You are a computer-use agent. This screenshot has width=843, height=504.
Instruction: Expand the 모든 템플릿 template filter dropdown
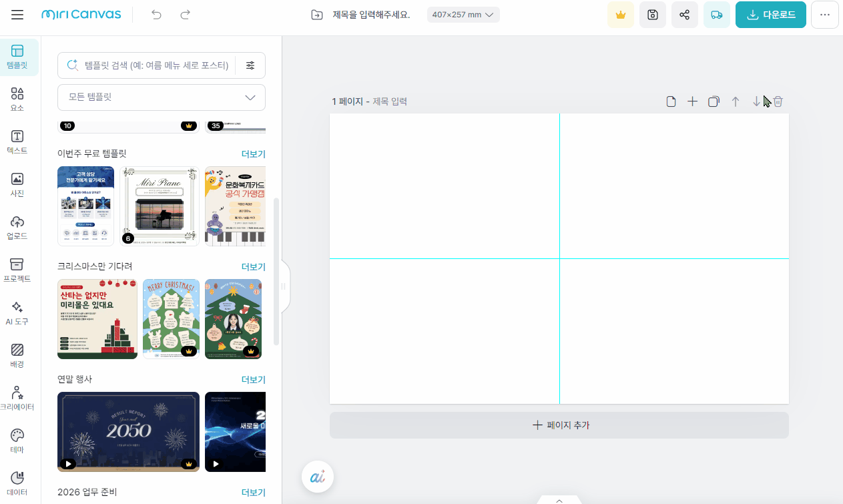(160, 97)
